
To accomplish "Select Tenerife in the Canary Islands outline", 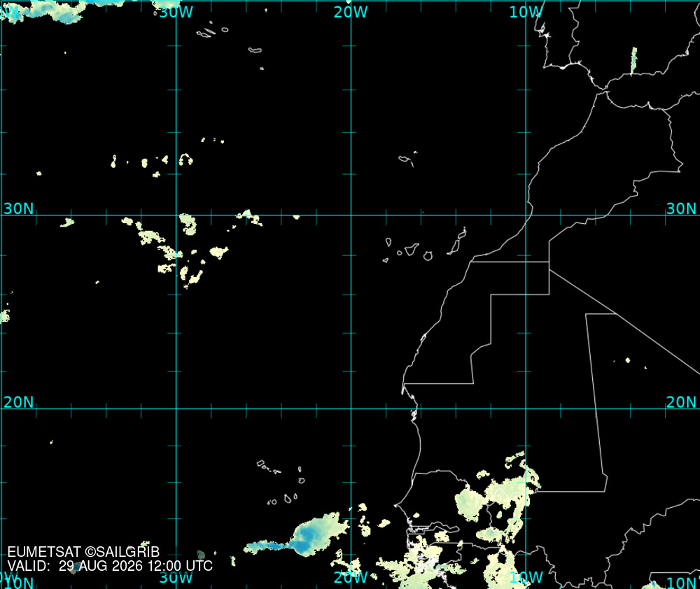I will pos(412,249).
